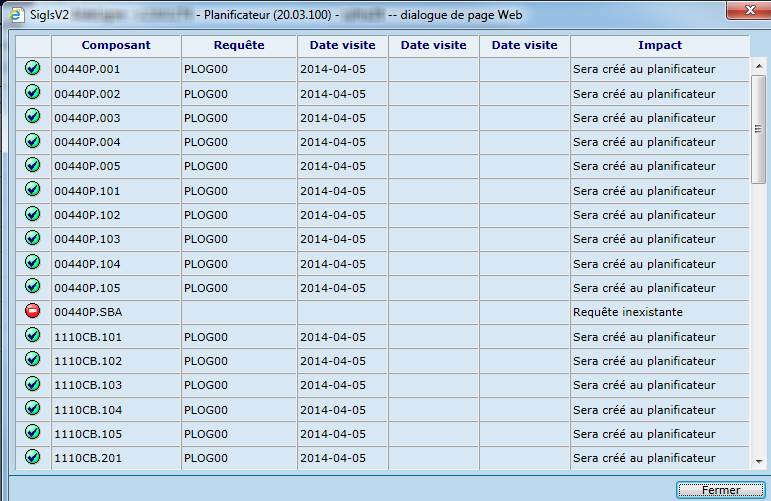Viewport: 771px width, 501px height.
Task: Click the Composant column header
Action: 116,46
